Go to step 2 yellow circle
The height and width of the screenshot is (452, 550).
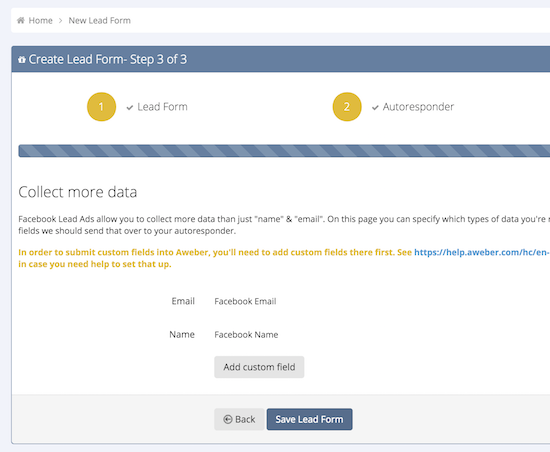(x=347, y=107)
